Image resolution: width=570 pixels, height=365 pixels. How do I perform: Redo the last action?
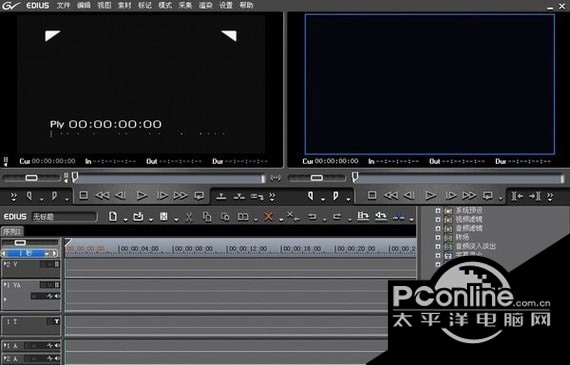[x=337, y=217]
